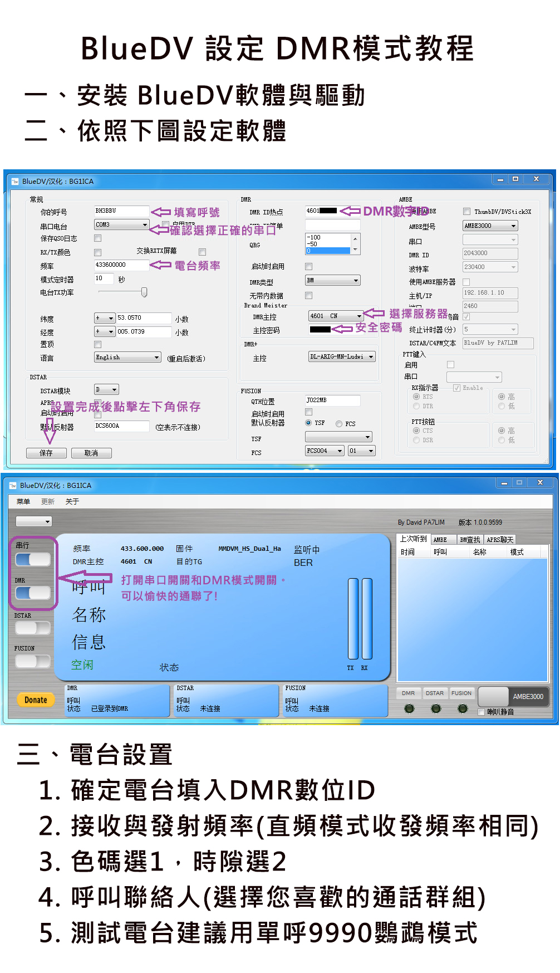This screenshot has height=973, width=560.
Task: Click the 电台TX功率 power slider handle
Action: (144, 292)
